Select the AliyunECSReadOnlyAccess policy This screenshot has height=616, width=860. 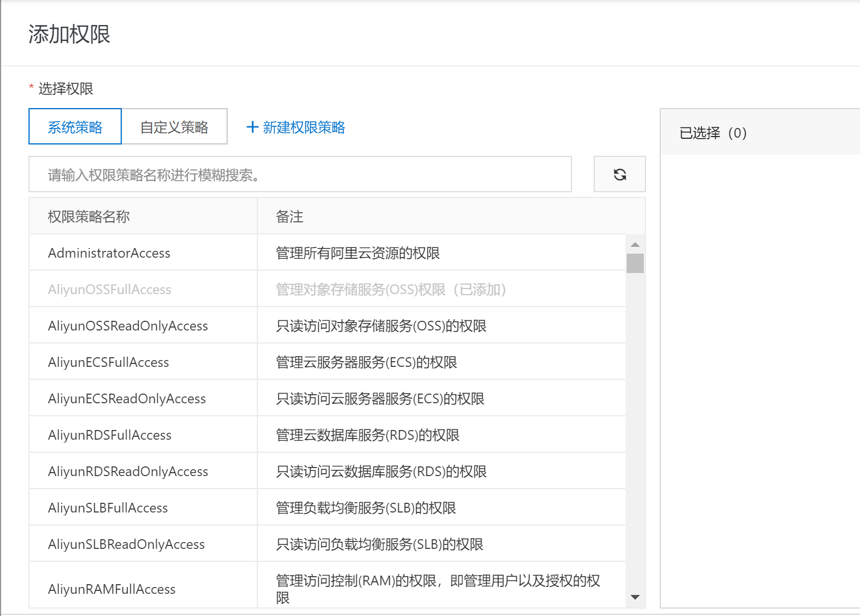[127, 399]
